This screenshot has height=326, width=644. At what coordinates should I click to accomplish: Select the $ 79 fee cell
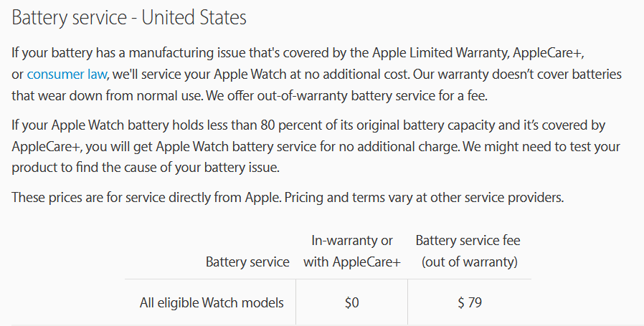click(470, 302)
